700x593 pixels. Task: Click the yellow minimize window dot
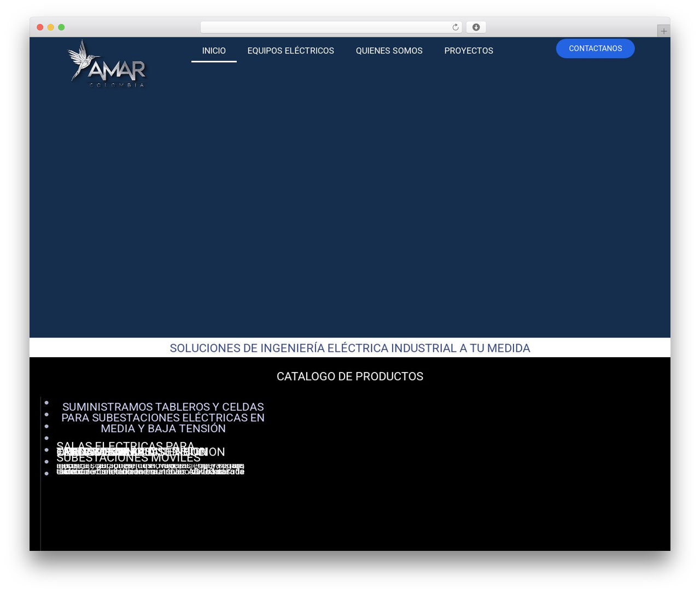[50, 27]
